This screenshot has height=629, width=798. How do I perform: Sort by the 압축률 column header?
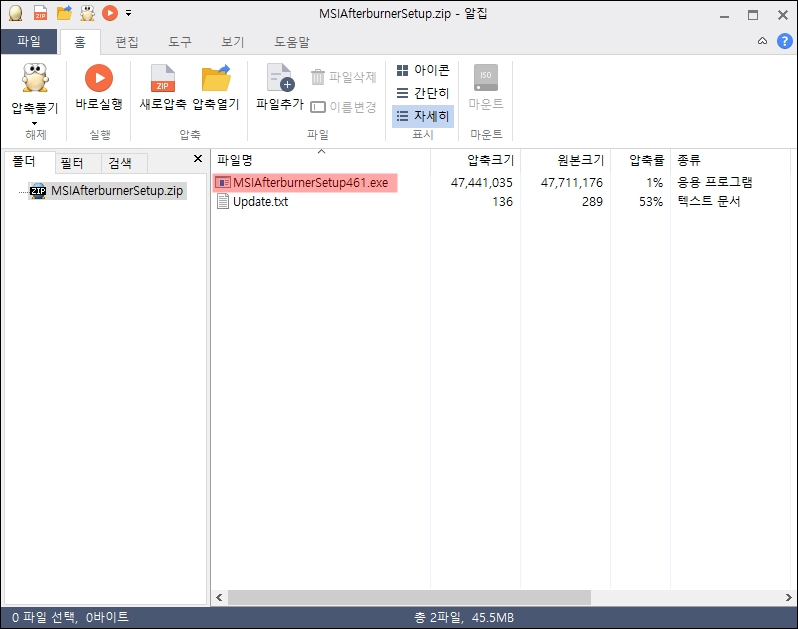641,160
